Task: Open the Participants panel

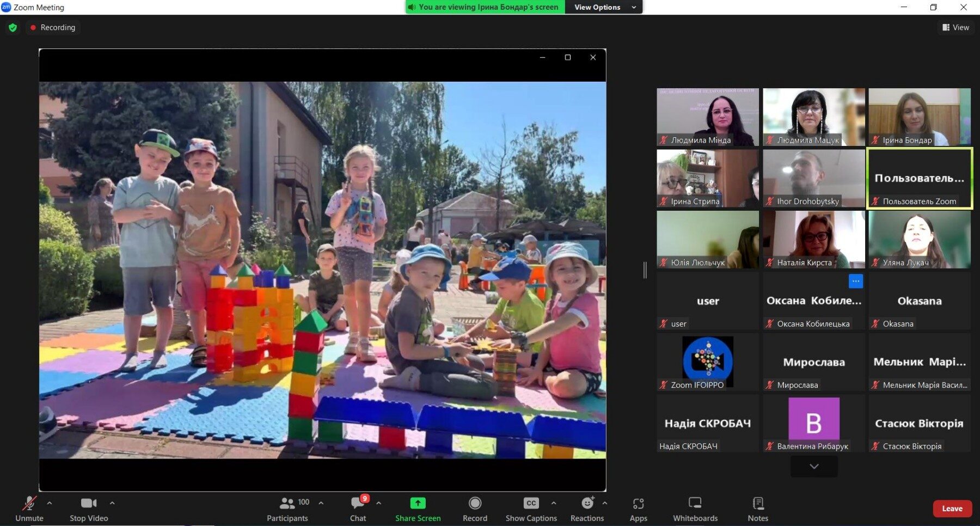Action: tap(287, 509)
